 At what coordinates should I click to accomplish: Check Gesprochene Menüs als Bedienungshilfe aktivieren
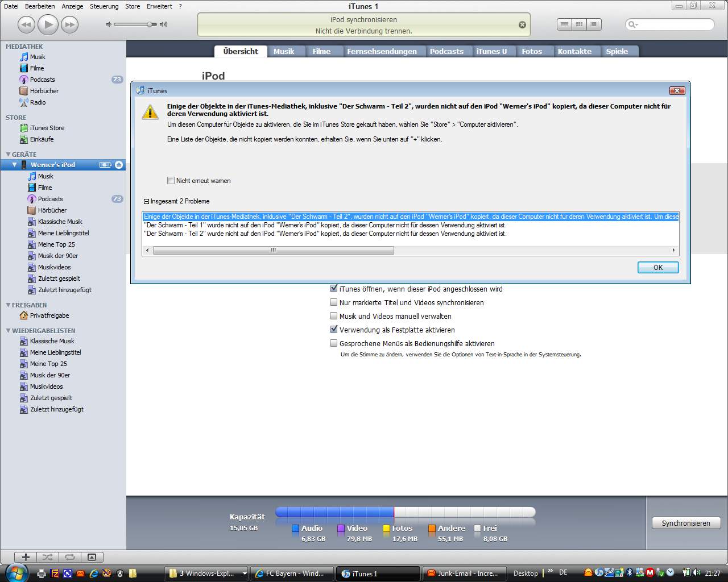click(x=334, y=343)
